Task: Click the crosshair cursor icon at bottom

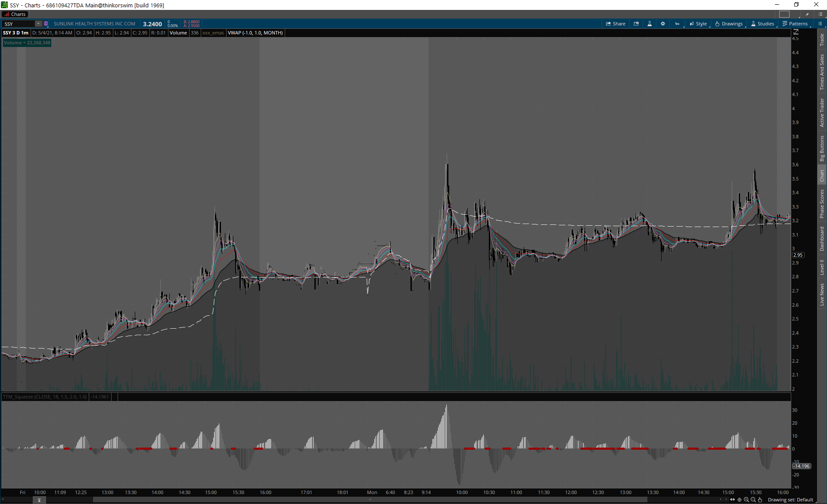Action: 740,500
